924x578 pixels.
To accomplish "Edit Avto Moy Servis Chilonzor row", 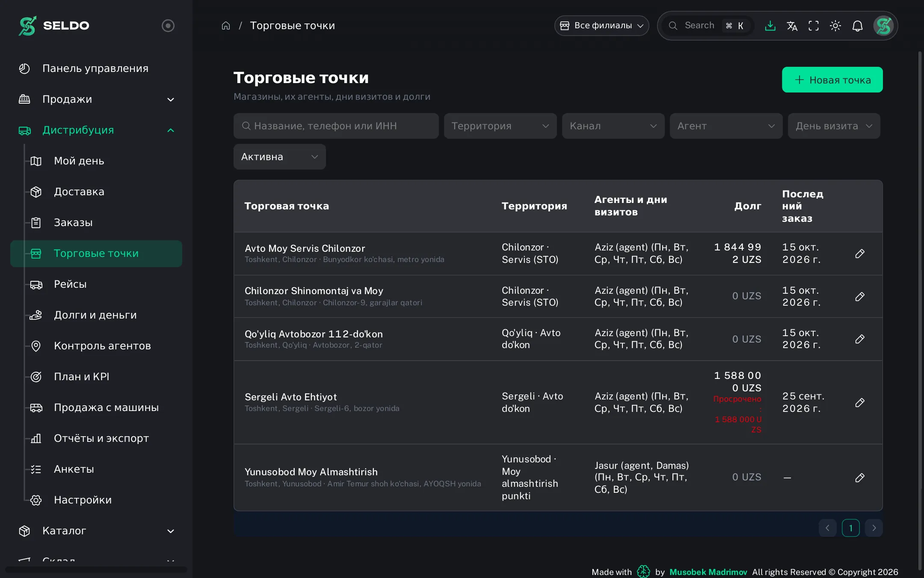I will tap(860, 253).
